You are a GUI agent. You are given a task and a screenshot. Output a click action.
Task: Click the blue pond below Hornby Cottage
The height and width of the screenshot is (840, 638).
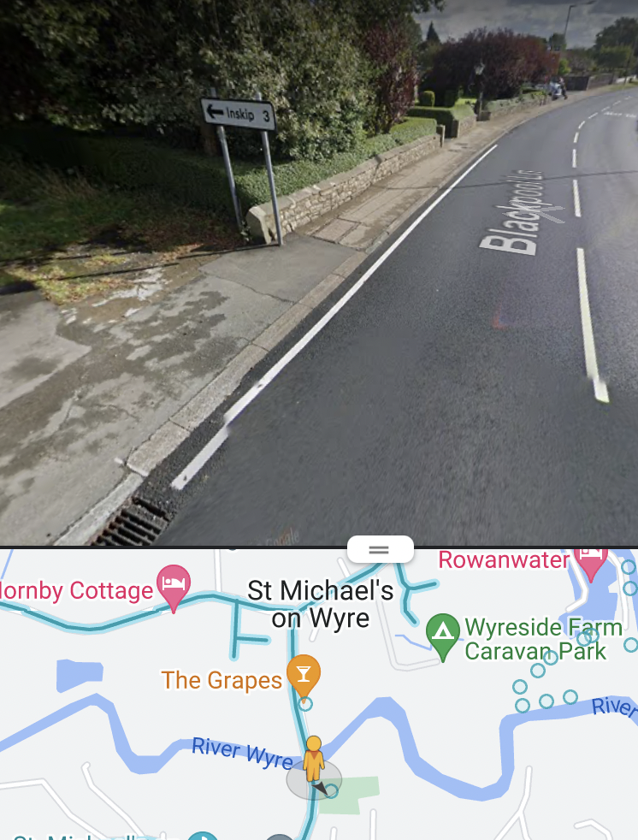pos(80,675)
